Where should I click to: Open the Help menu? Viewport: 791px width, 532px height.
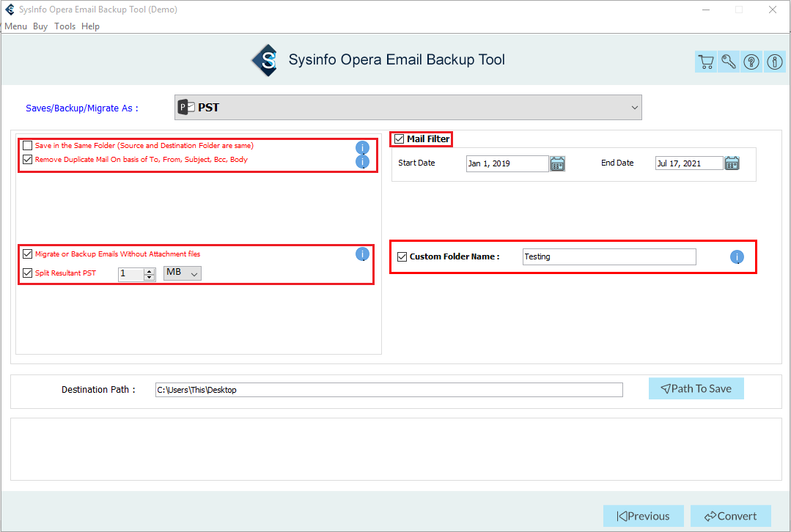90,26
